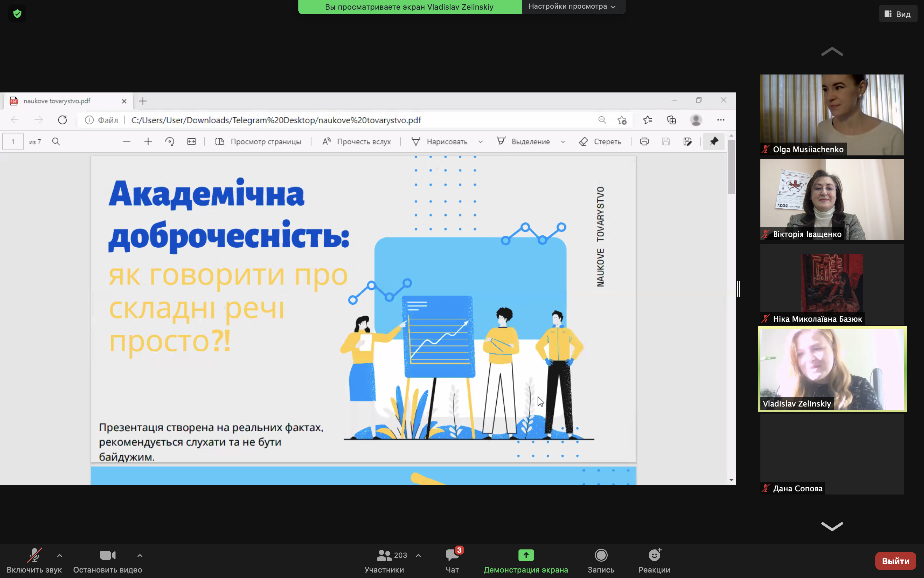
Task: Click the PDF search magnifier icon
Action: [56, 141]
